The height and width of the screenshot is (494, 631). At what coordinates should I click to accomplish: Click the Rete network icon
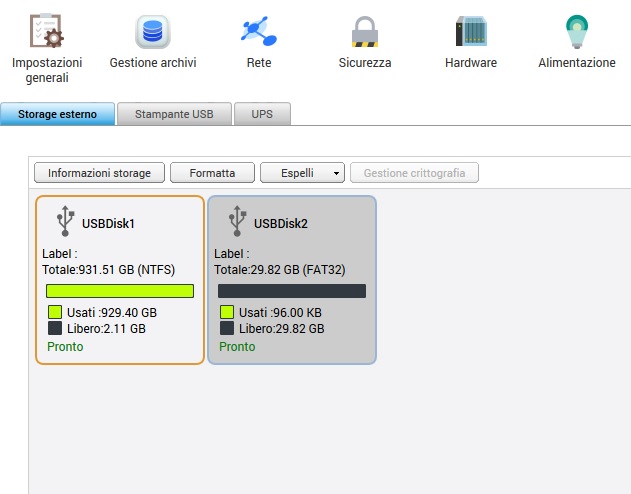258,31
